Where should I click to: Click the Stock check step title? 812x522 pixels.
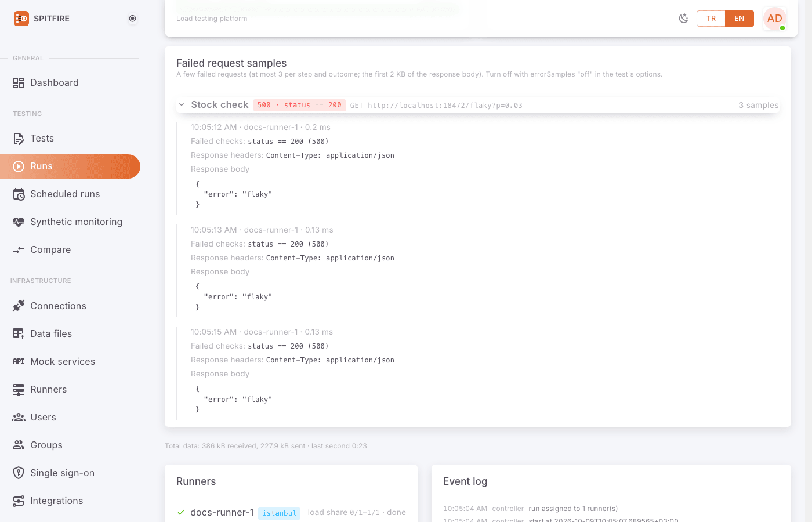pyautogui.click(x=220, y=105)
